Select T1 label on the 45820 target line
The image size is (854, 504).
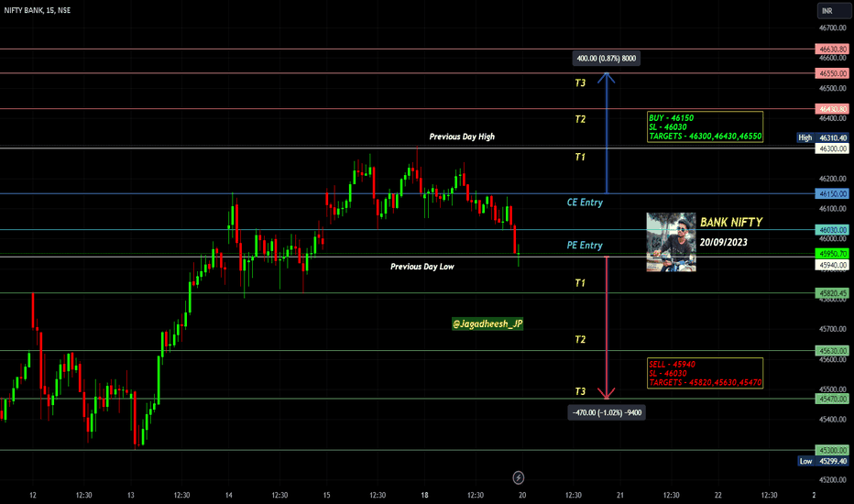(x=580, y=283)
